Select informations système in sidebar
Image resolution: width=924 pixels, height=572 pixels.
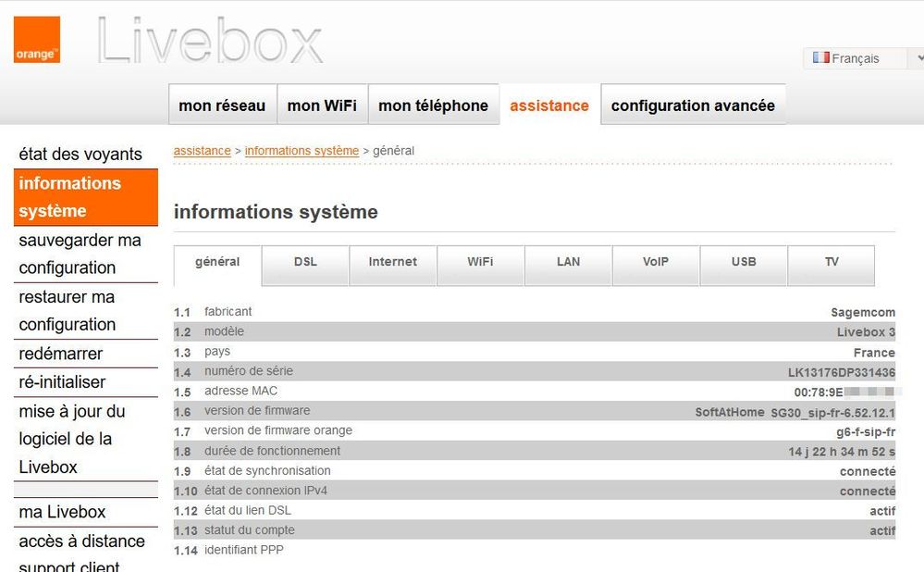coord(86,197)
